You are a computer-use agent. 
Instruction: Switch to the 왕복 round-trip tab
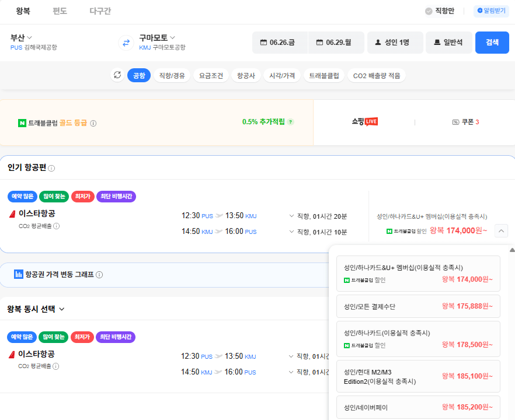[23, 11]
